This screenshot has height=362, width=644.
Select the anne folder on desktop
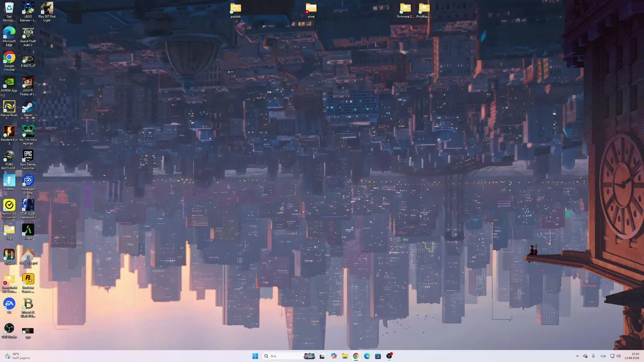pos(311,11)
